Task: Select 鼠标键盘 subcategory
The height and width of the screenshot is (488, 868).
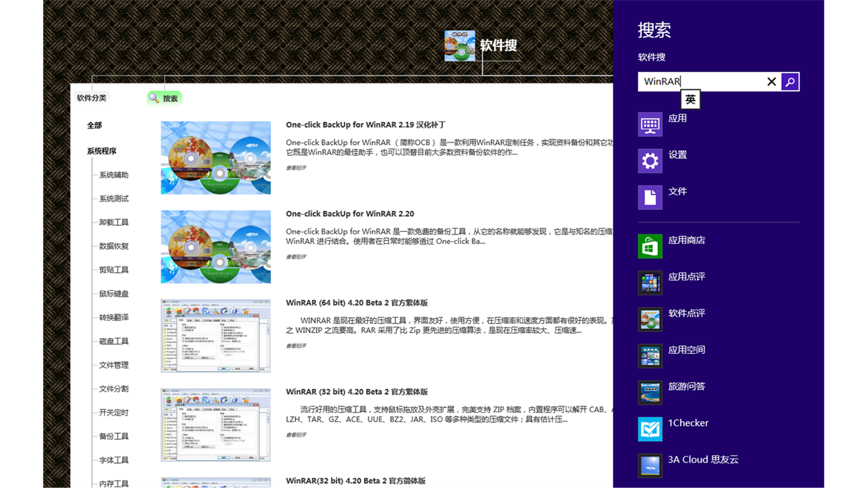Action: pos(114,294)
